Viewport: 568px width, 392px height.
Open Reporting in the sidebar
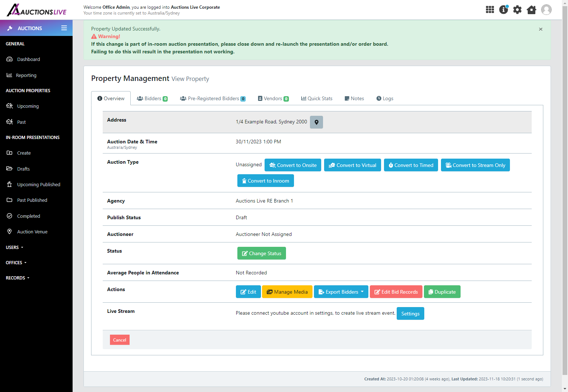pos(26,75)
